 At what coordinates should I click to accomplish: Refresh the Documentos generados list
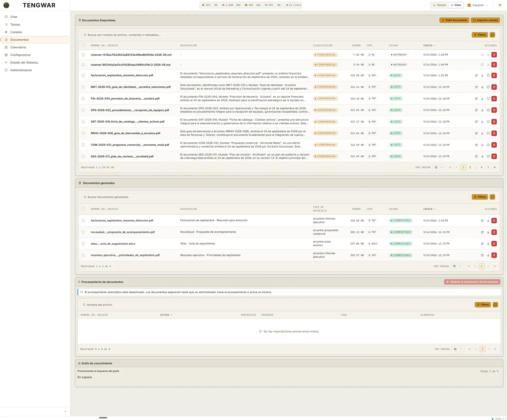[492, 197]
